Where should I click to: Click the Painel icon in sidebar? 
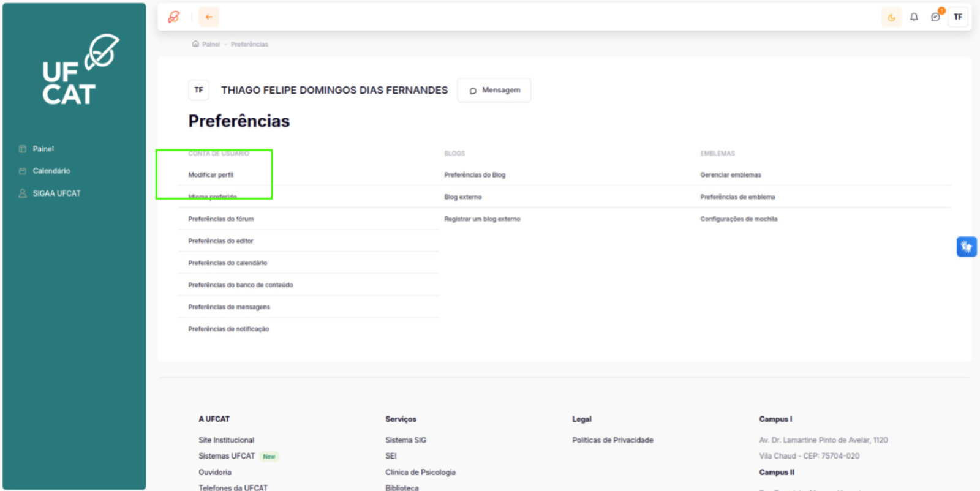23,149
